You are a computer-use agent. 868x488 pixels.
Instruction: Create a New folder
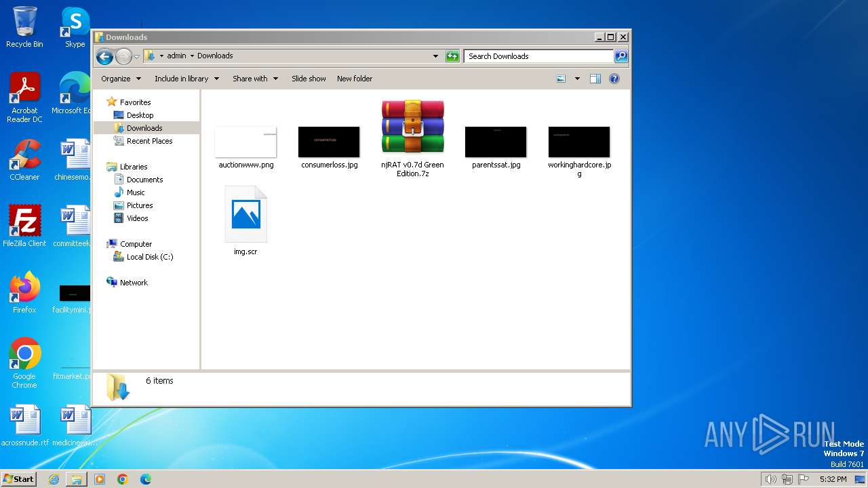click(x=355, y=79)
